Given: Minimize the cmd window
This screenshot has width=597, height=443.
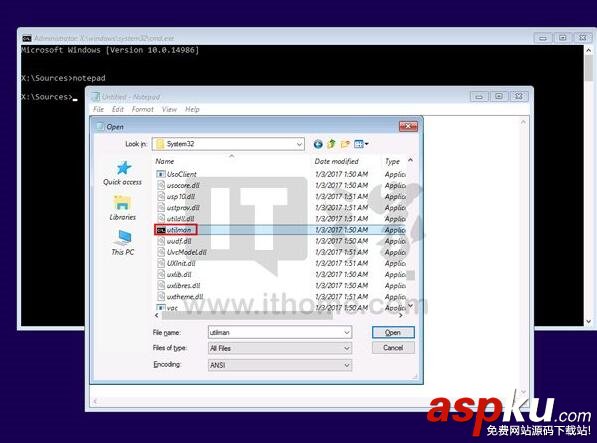Looking at the screenshot, I should point(543,38).
